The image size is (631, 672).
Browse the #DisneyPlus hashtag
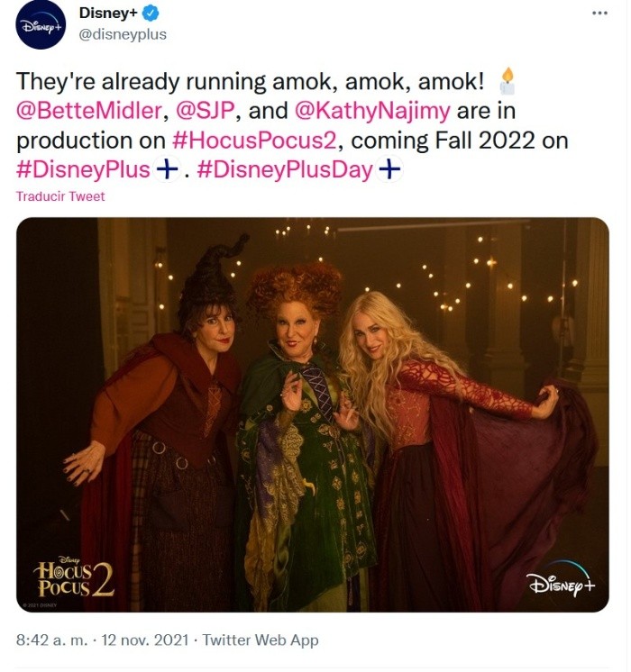coord(83,170)
